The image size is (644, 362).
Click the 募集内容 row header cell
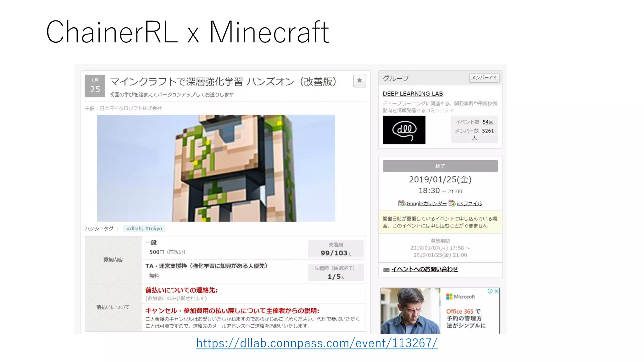click(x=113, y=260)
